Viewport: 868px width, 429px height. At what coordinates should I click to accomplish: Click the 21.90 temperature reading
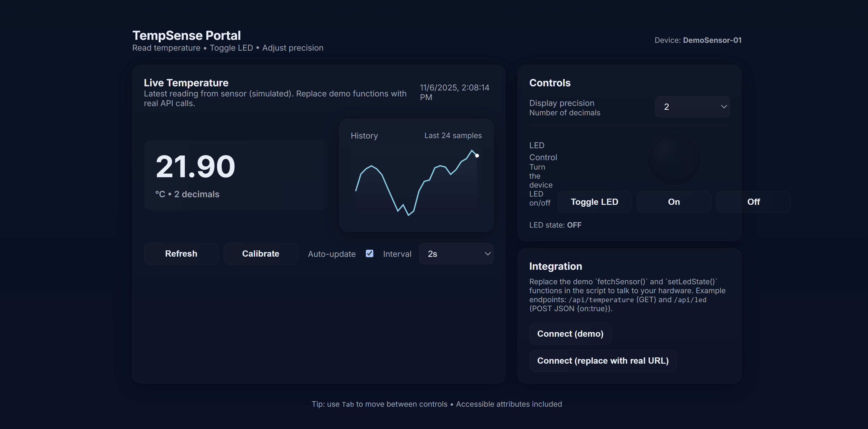pos(195,166)
